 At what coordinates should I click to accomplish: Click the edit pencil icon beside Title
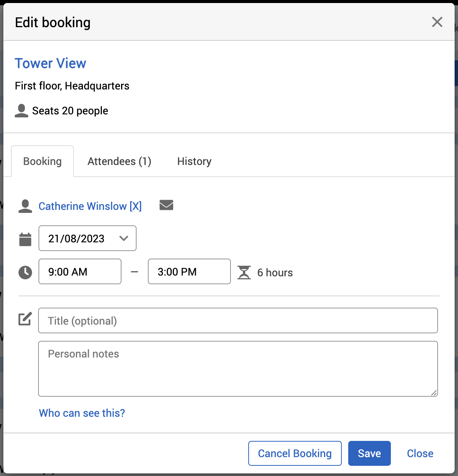pyautogui.click(x=25, y=319)
